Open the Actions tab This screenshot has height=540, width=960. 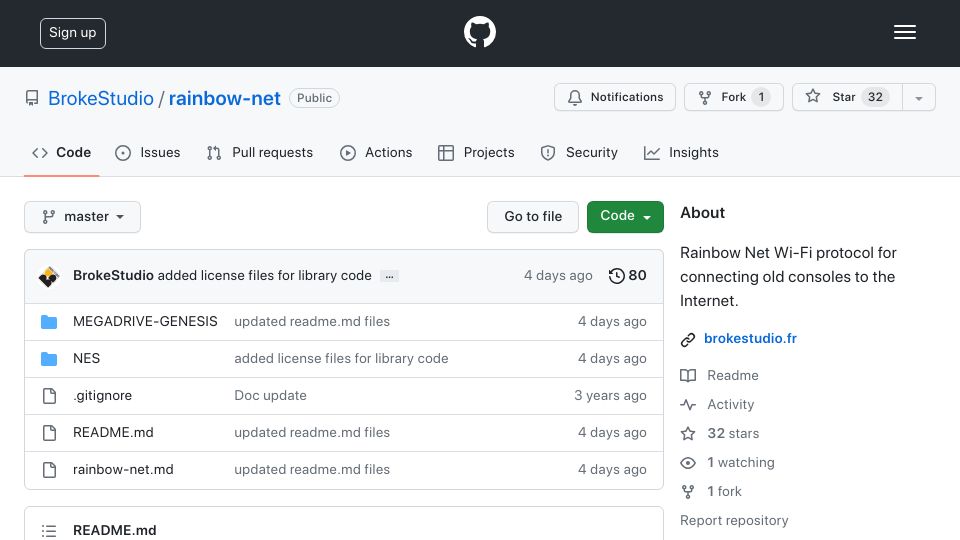tap(376, 152)
